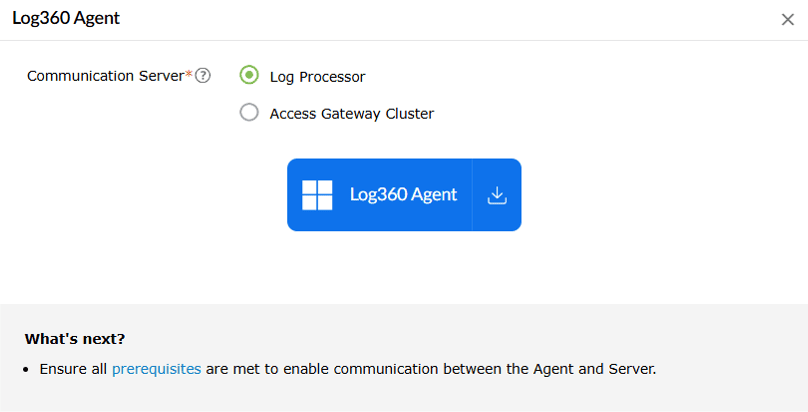Click the red required asterisk

tap(189, 74)
